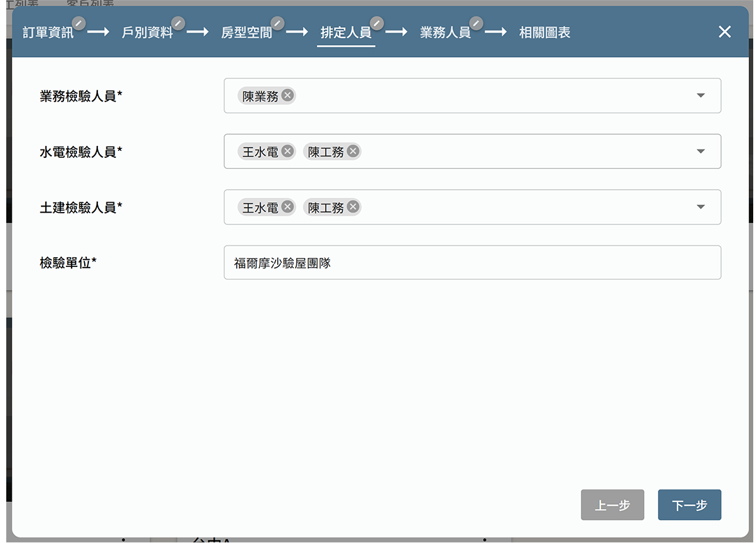This screenshot has height=543, width=756.
Task: Go to the 訂單資訊 step tab
Action: tap(48, 33)
